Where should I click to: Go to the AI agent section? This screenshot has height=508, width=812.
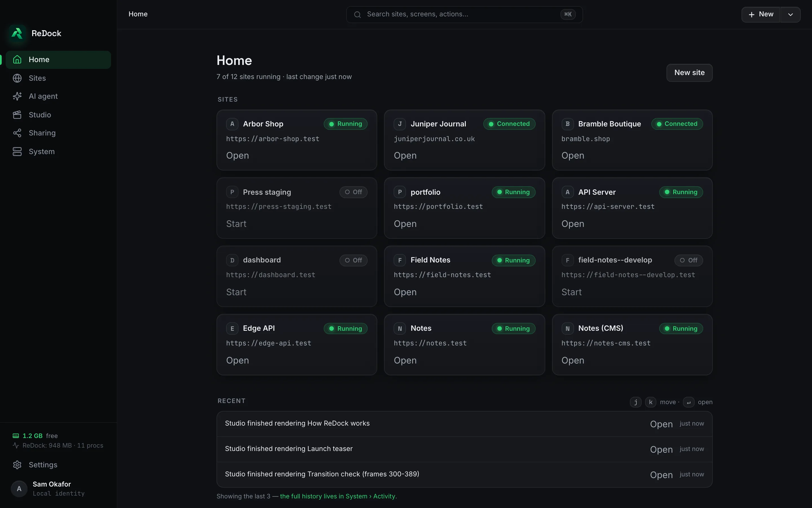tap(58, 97)
